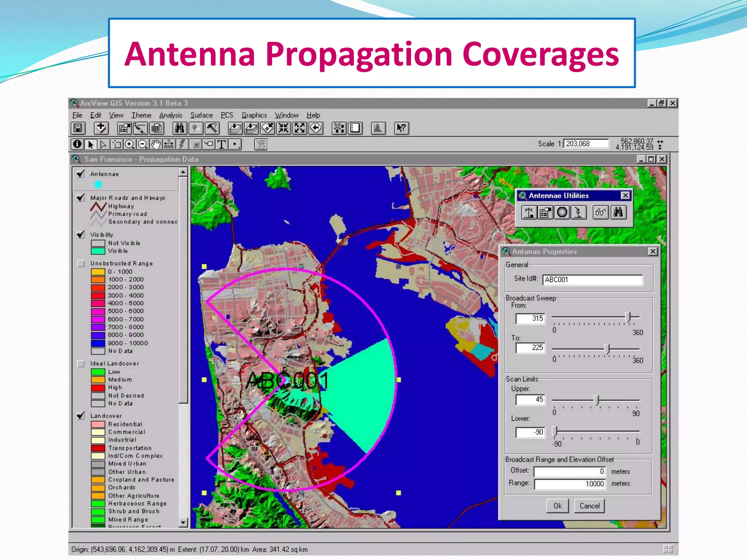This screenshot has height=560, width=747.
Task: Click the Zoom In inward arrows icon
Action: [x=283, y=128]
